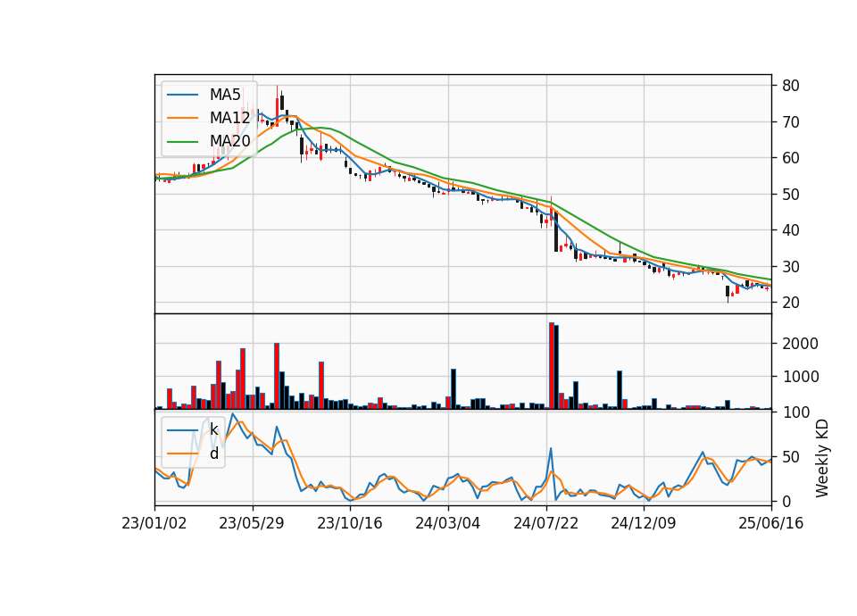Viewport: 857px width, 616px height.
Task: Click the k legend label in KD panel
Action: 214,429
